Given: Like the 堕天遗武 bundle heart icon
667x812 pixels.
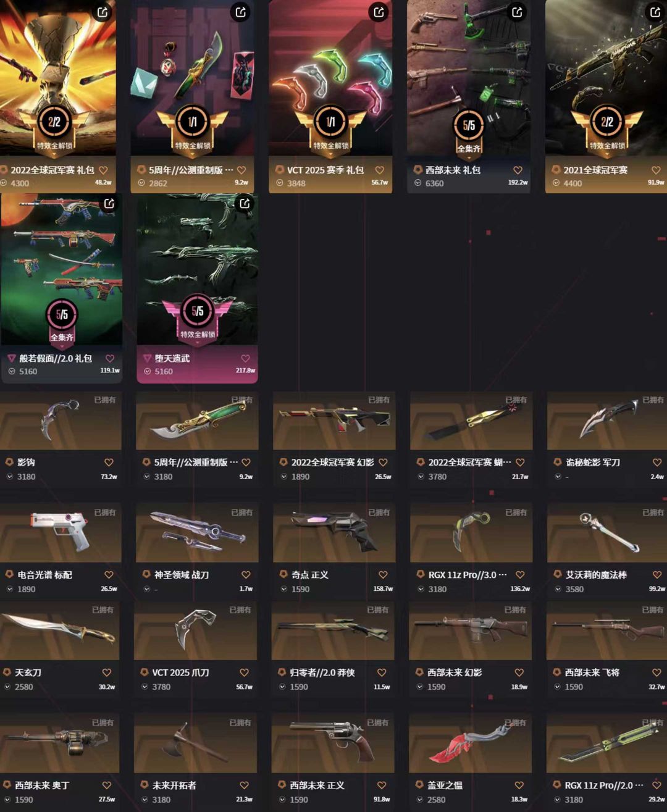Looking at the screenshot, I should (245, 359).
